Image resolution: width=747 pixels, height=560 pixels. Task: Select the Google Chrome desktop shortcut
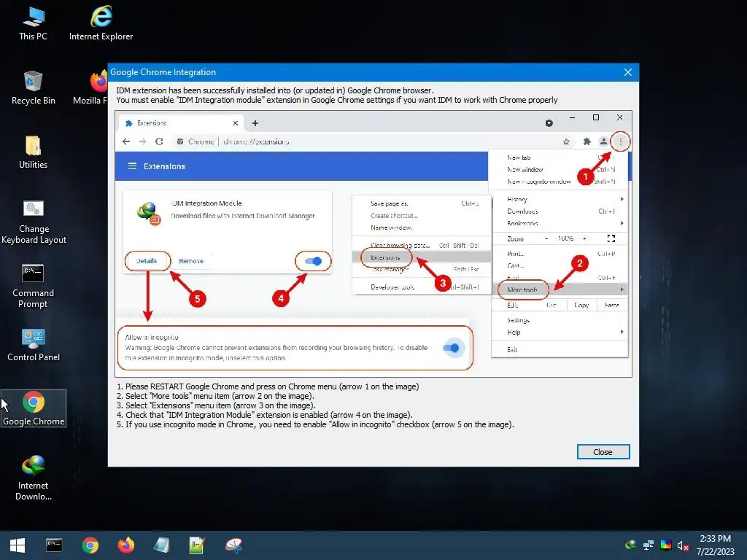pos(34,408)
